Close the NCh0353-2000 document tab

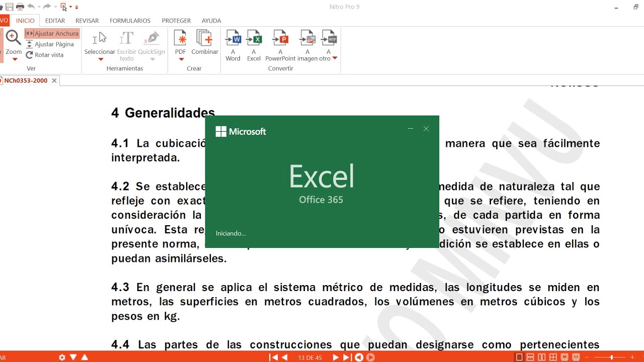pos(54,80)
